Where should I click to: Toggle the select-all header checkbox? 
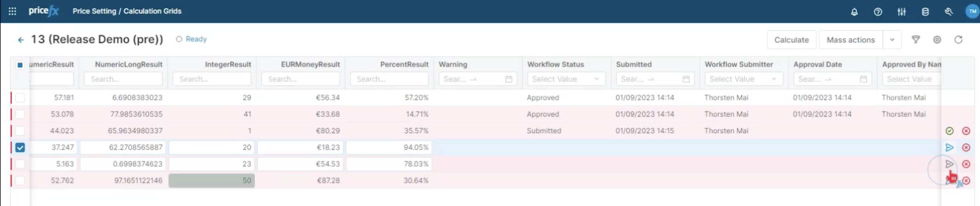(20, 65)
